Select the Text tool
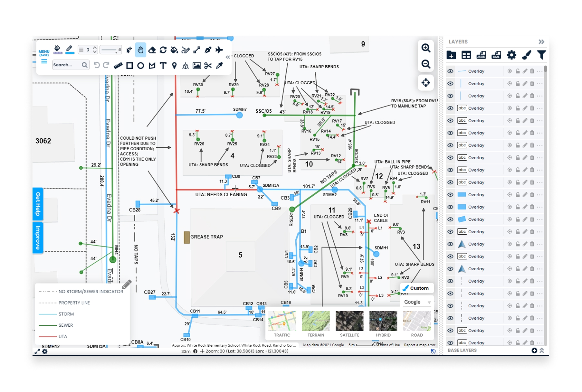Viewport: 582px width, 392px height. click(x=163, y=65)
